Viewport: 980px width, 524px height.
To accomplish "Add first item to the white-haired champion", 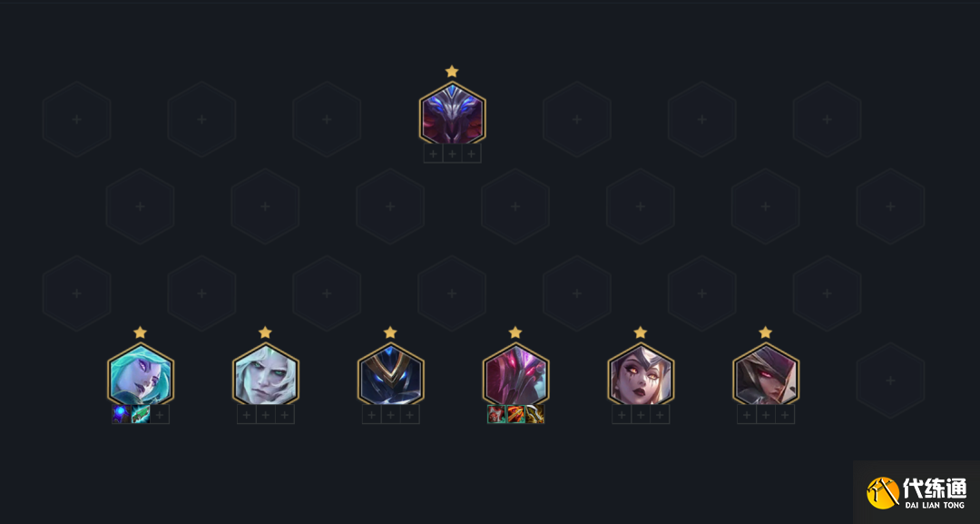I will coord(246,414).
